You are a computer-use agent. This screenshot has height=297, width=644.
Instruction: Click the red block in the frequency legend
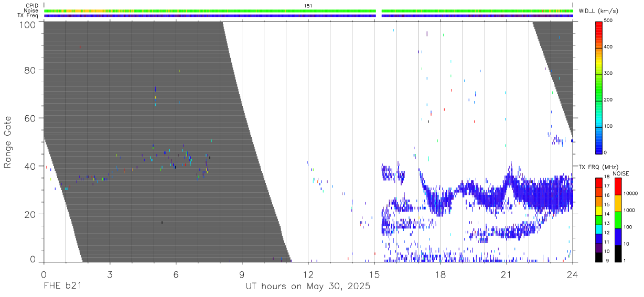pos(599,183)
